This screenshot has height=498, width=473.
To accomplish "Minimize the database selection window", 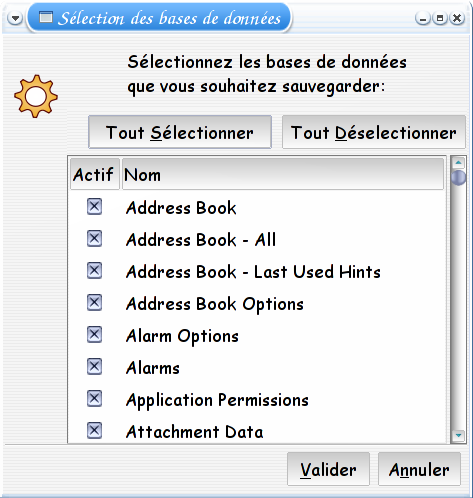I will 423,18.
